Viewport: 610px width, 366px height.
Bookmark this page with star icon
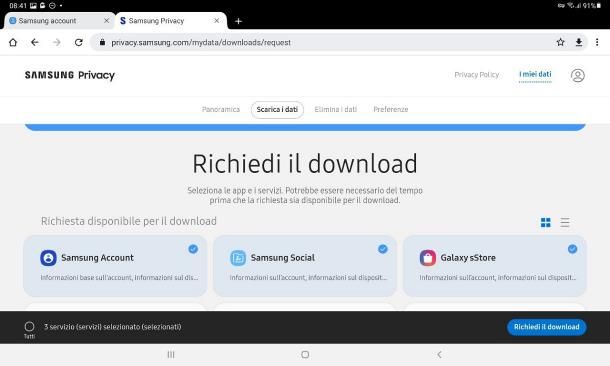tap(560, 42)
